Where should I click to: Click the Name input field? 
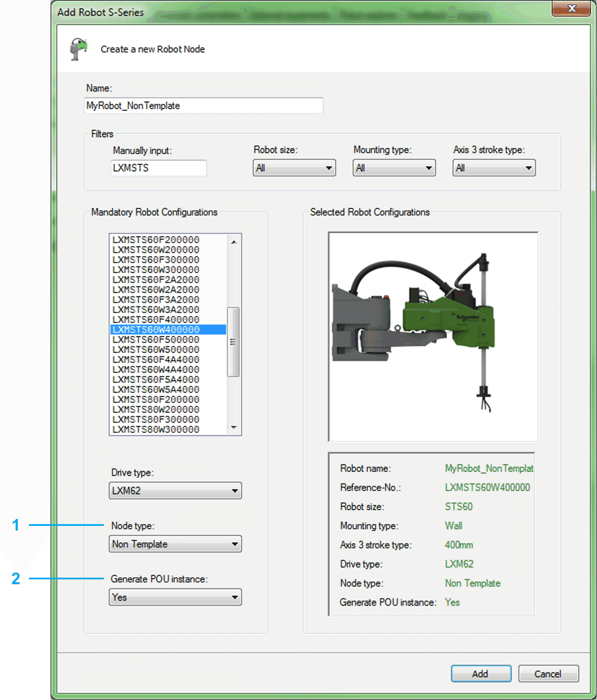204,106
